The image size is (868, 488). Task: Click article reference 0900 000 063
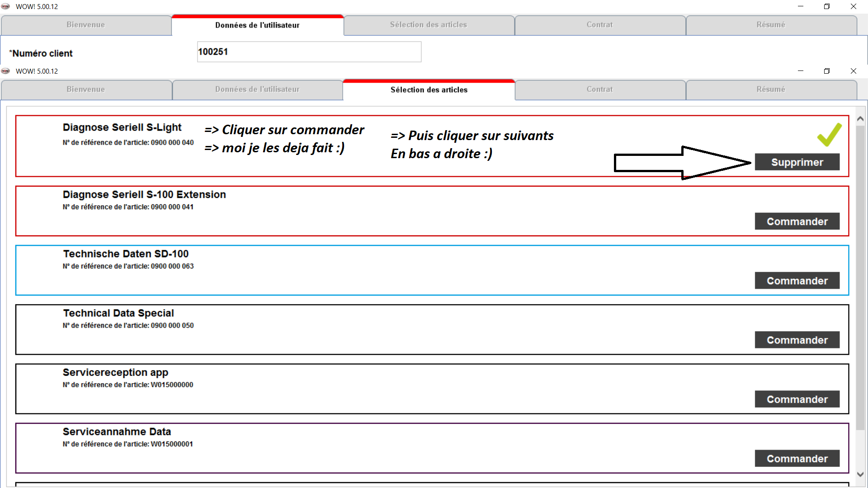pyautogui.click(x=172, y=266)
